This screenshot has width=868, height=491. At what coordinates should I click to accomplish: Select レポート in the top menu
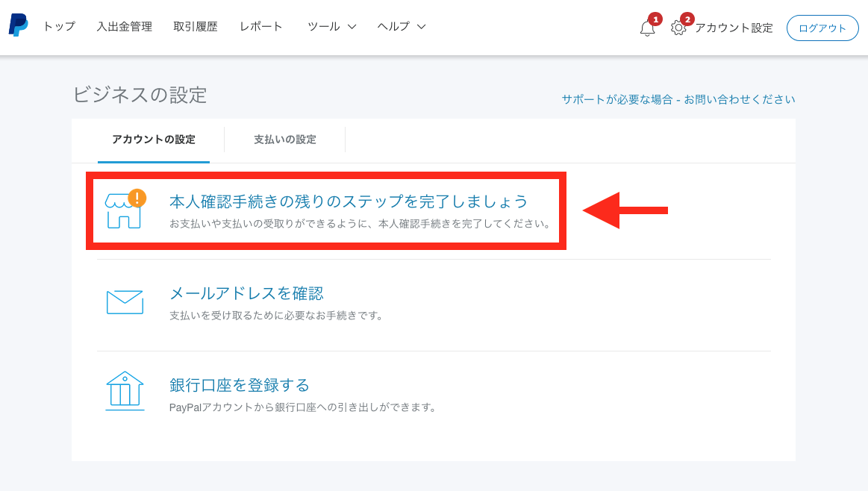click(x=261, y=27)
